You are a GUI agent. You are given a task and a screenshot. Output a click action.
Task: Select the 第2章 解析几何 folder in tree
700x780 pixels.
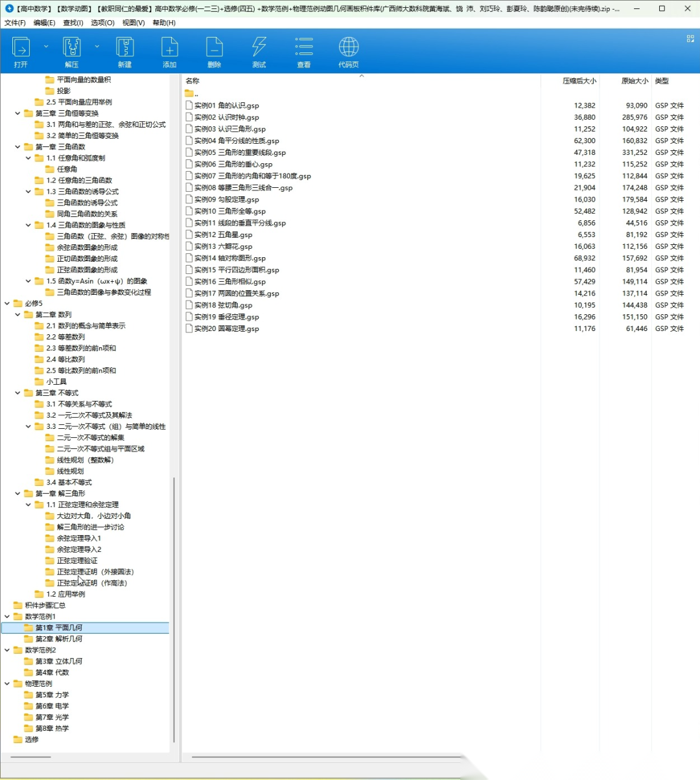tap(58, 639)
